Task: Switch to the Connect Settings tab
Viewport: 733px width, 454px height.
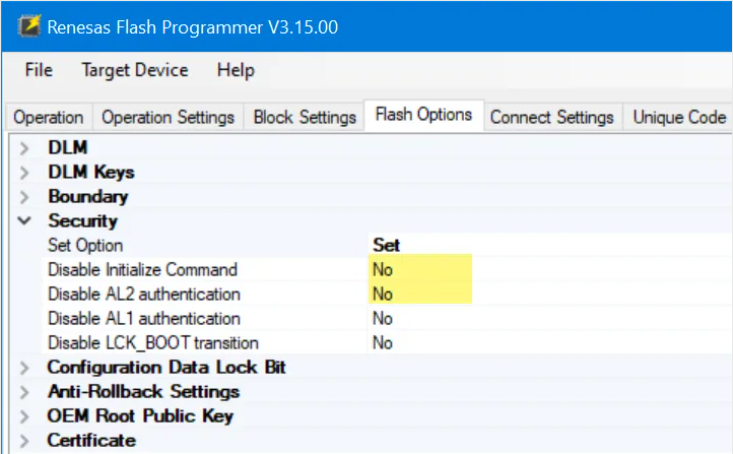Action: (x=552, y=117)
